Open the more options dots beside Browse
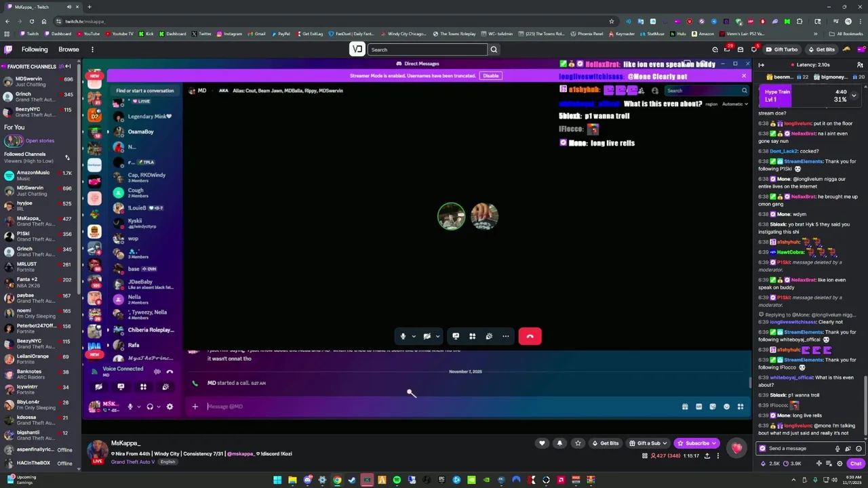Viewport: 868px width, 488px height. tap(92, 49)
